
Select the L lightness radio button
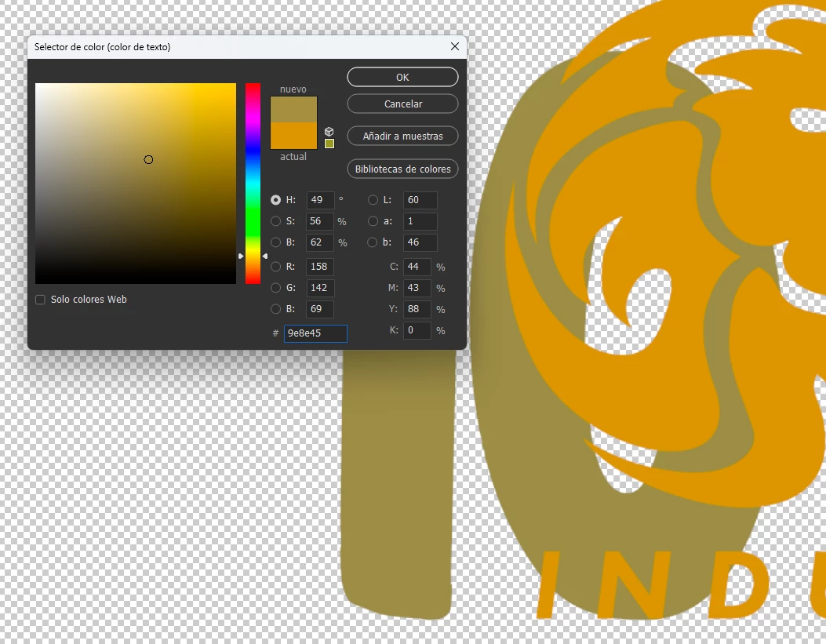point(373,200)
